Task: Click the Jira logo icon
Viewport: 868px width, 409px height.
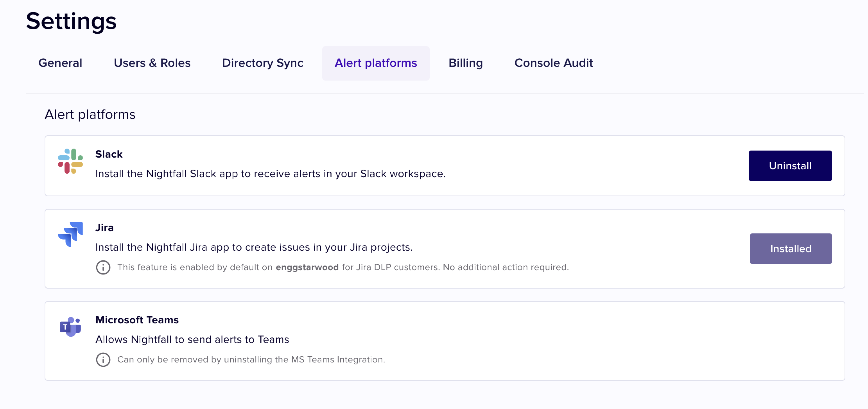Action: click(70, 234)
